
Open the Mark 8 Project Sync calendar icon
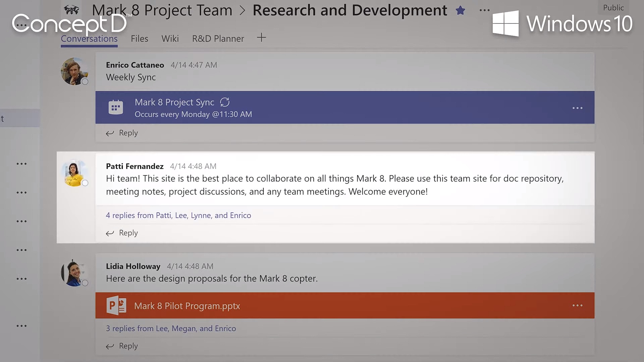tap(116, 108)
